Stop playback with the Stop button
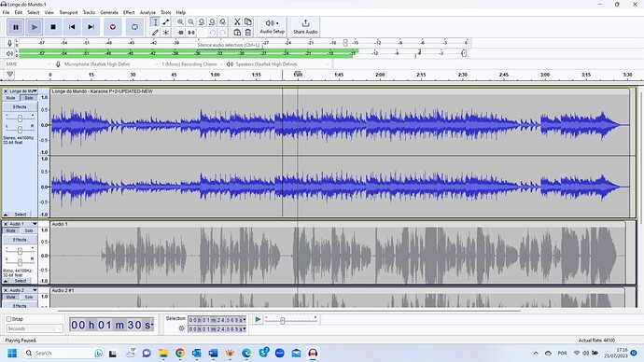 pyautogui.click(x=53, y=27)
